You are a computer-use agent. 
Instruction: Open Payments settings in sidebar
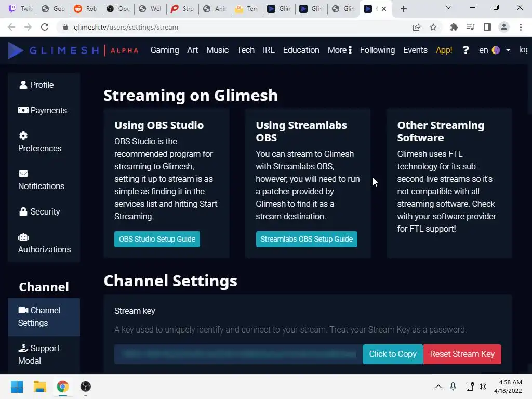(43, 110)
